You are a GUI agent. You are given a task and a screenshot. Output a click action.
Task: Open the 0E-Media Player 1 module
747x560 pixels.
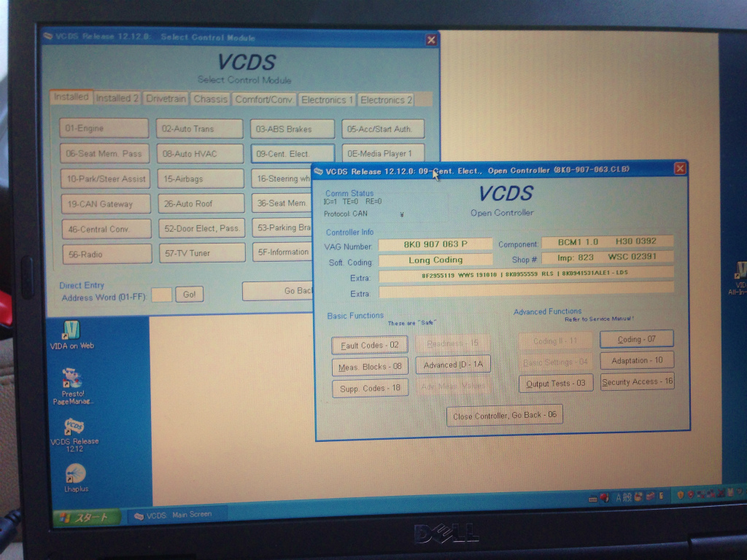pos(383,153)
